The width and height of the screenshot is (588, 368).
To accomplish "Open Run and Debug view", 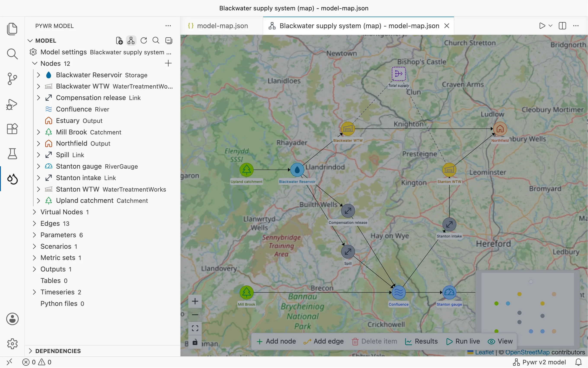I will coord(12,104).
